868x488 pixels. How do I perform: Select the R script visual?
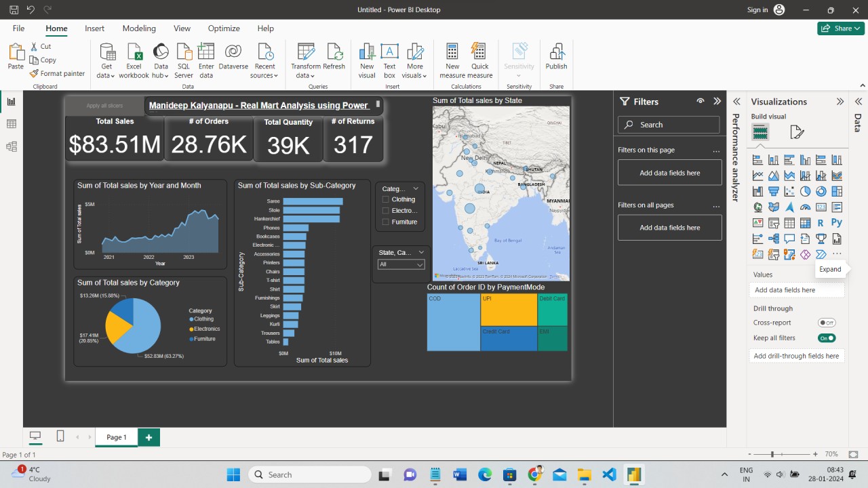pyautogui.click(x=821, y=223)
